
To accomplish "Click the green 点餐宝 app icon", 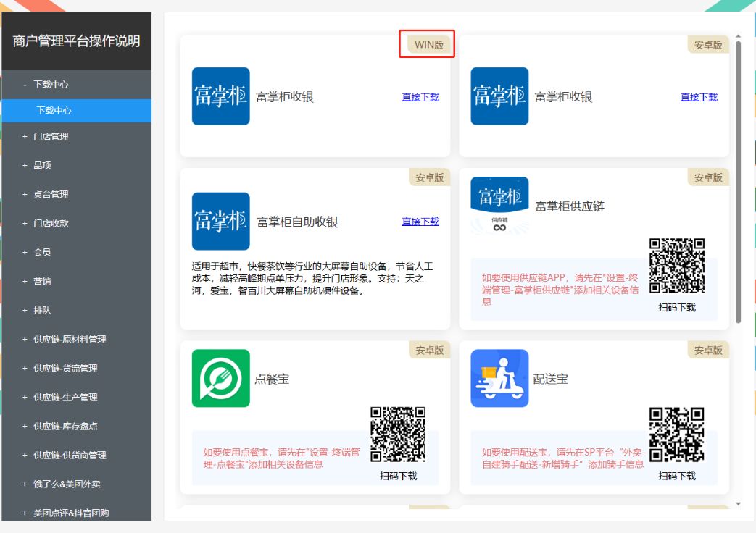I will click(221, 378).
